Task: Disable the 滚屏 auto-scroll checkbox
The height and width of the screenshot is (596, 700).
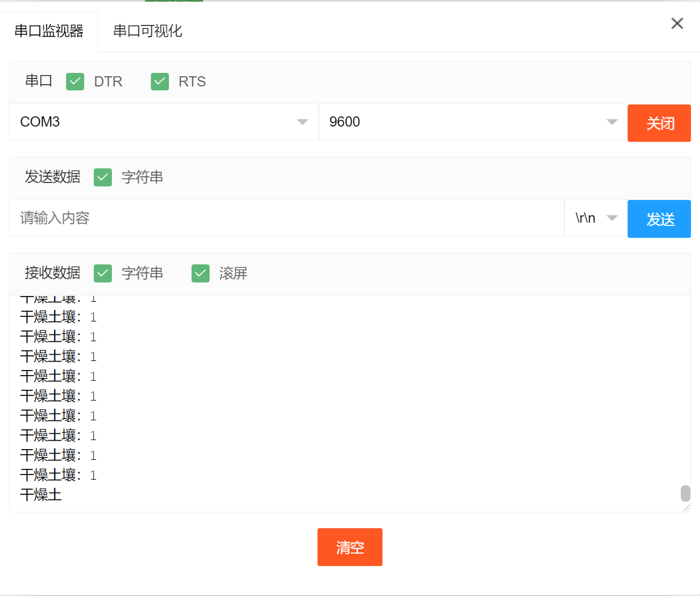Action: pos(201,273)
